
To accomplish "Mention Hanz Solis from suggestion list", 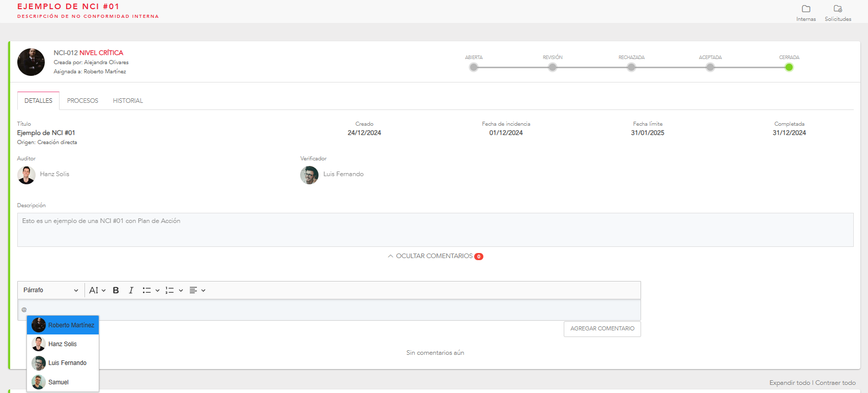I will tap(63, 344).
